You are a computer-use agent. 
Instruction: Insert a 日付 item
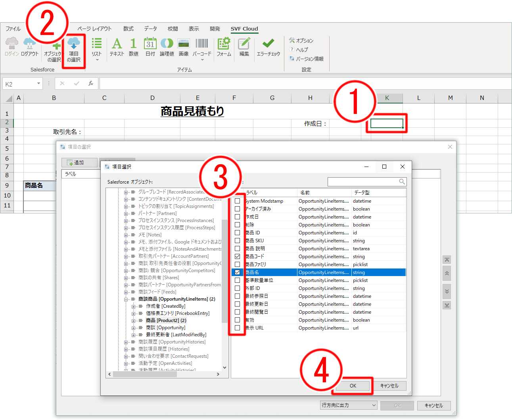(x=150, y=47)
